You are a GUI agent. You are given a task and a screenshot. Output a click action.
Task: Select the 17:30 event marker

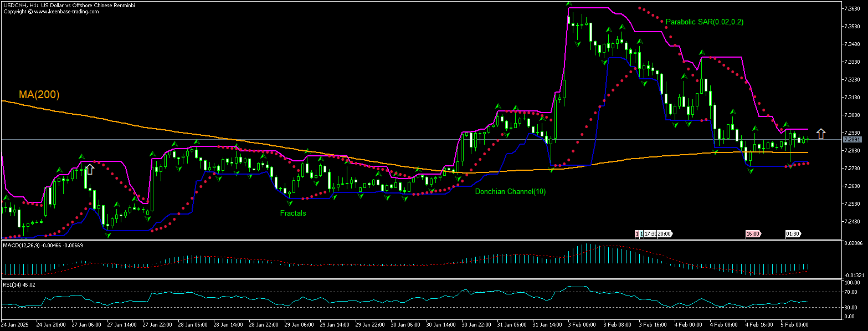650,234
